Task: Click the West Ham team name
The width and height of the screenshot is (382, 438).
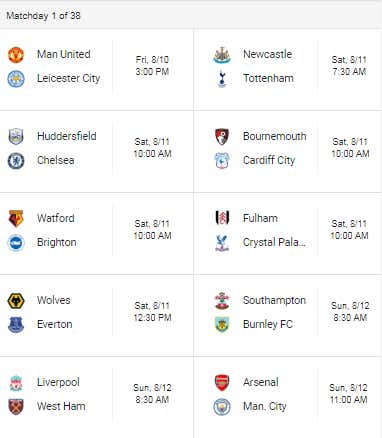Action: pyautogui.click(x=61, y=406)
